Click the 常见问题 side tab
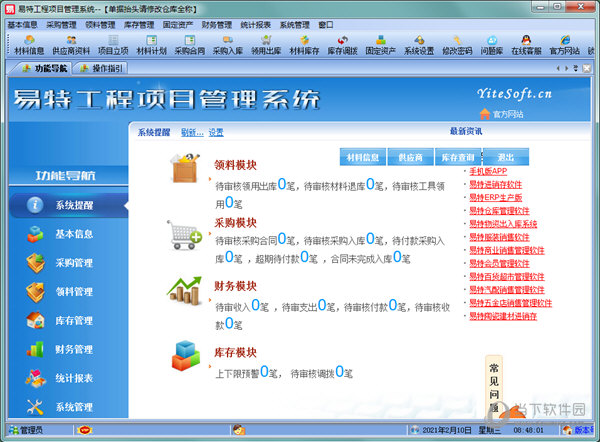Screen dimensions: 600x442 494,387
